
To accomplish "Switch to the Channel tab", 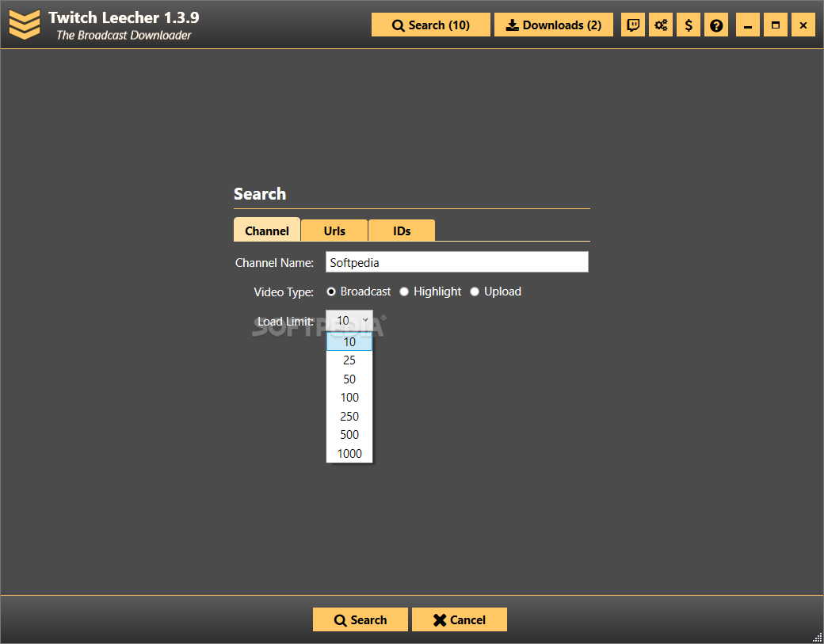I will (x=267, y=230).
